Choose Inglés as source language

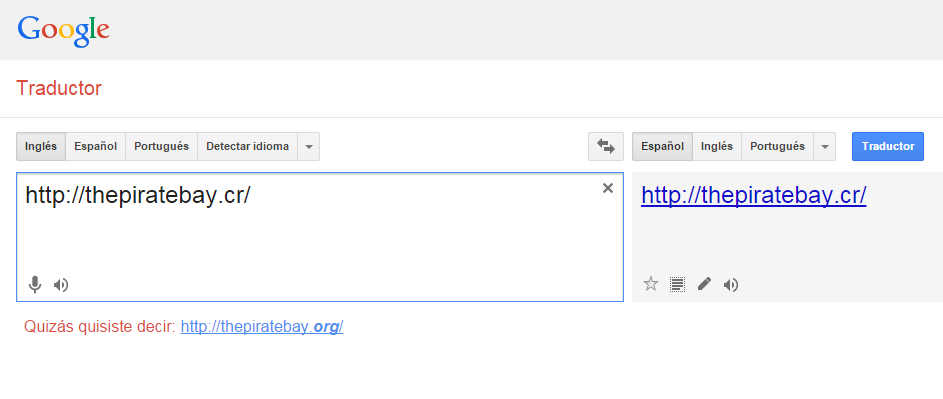click(x=41, y=146)
